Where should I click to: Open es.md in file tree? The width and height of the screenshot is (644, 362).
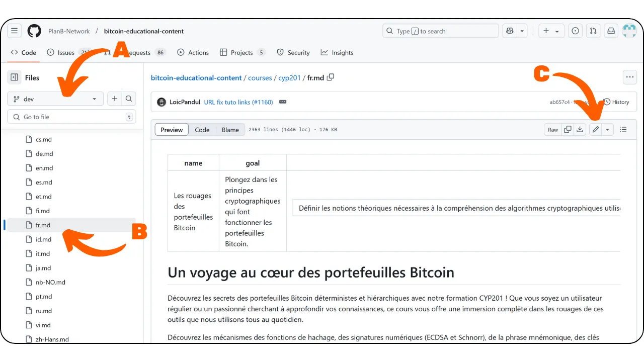[44, 183]
